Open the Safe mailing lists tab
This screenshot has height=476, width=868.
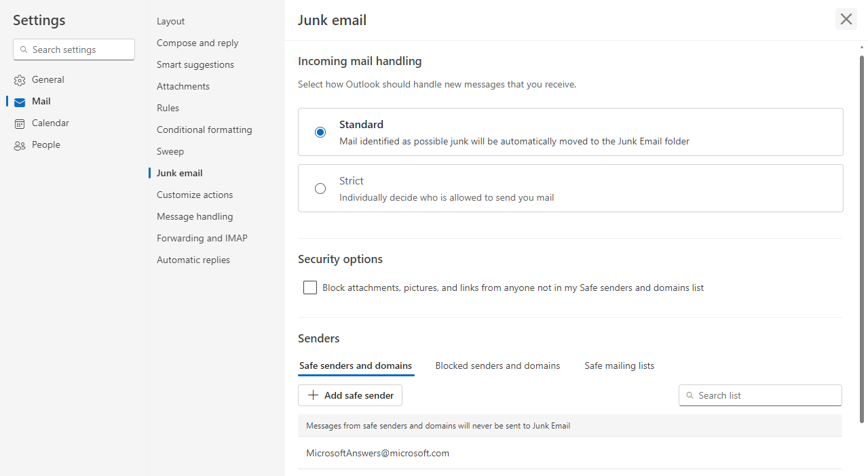pyautogui.click(x=620, y=365)
